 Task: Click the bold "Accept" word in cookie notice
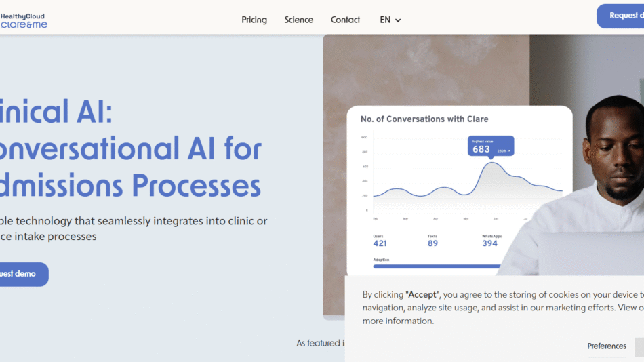click(422, 294)
